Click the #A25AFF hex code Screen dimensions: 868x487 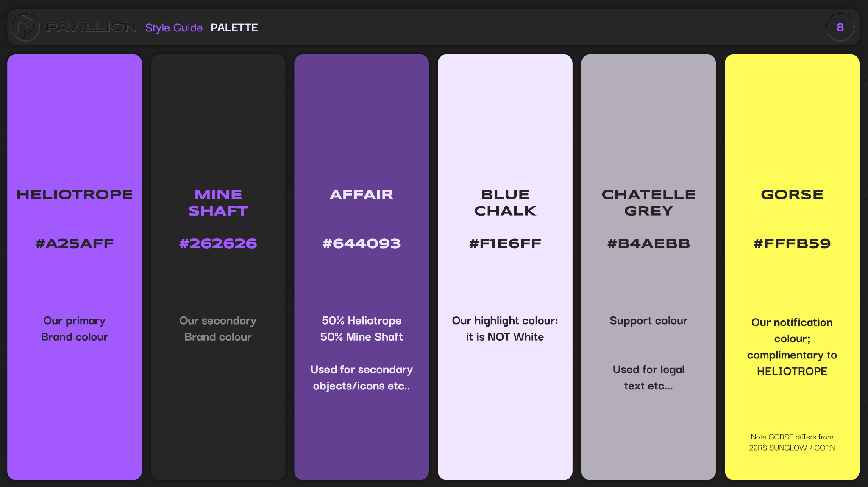click(75, 243)
